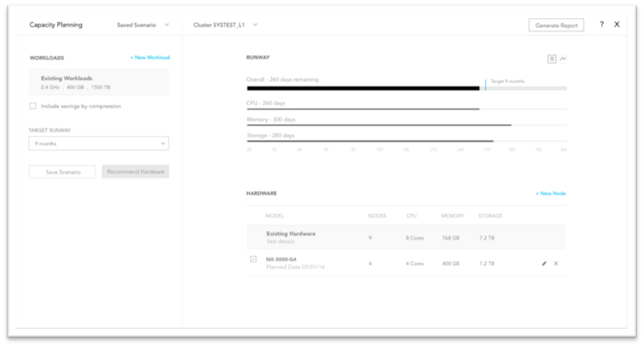Uncheck the NX-3000-G4 node checkbox
The width and height of the screenshot is (644, 347).
(x=253, y=259)
